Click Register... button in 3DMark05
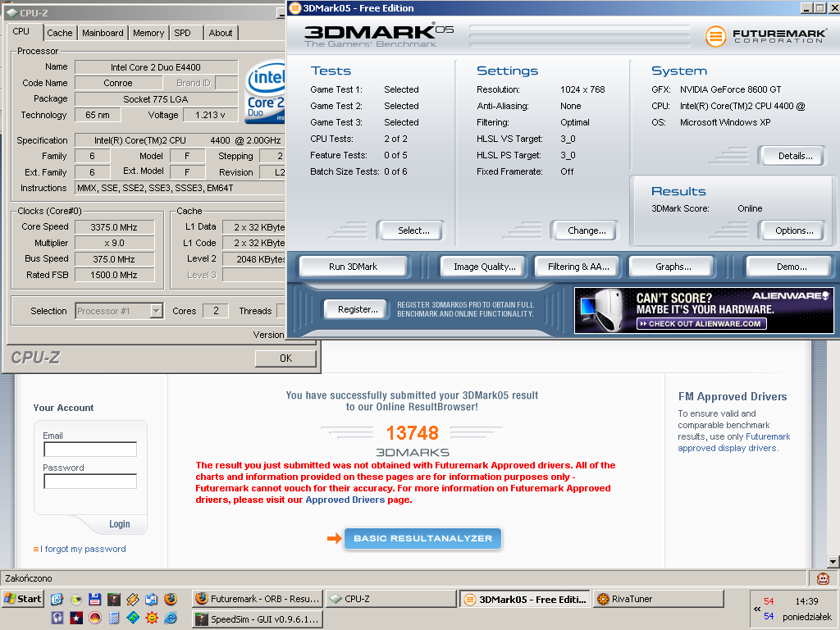Image resolution: width=840 pixels, height=630 pixels. (358, 309)
